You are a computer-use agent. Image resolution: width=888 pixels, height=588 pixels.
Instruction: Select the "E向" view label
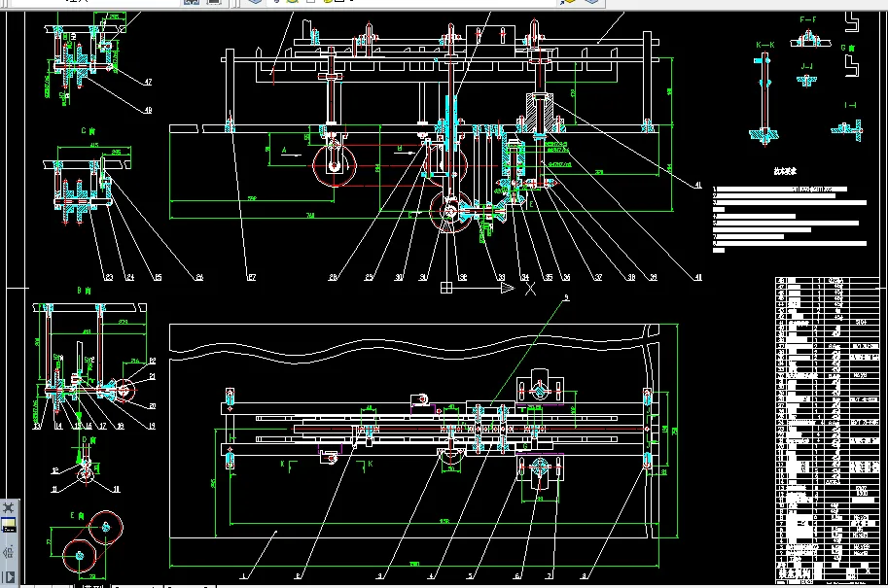point(77,515)
